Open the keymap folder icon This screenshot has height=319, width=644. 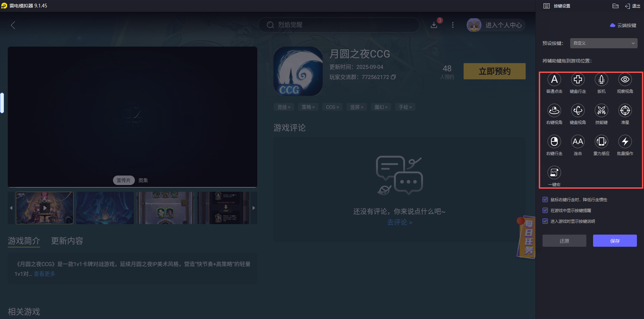615,6
